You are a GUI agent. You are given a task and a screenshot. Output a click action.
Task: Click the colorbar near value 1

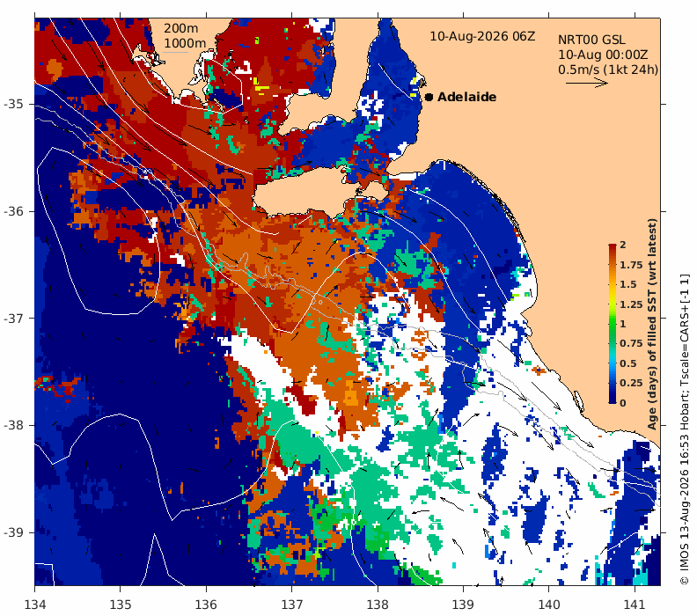coord(613,324)
